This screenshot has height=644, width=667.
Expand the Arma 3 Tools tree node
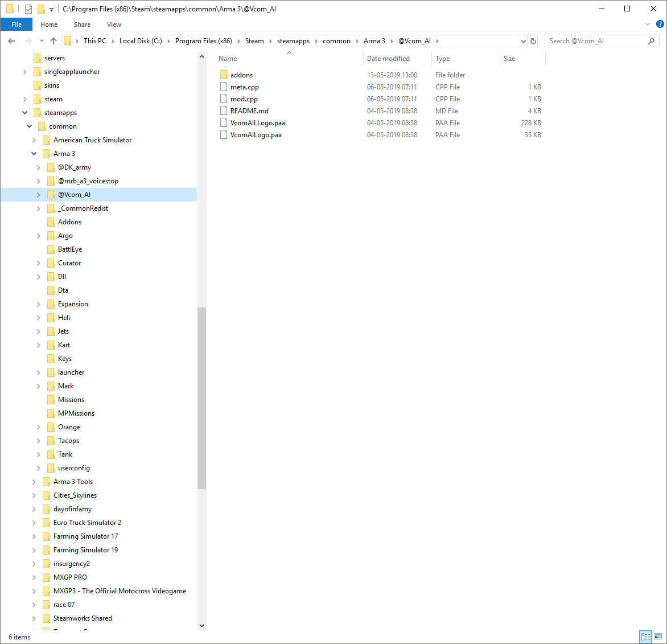(x=34, y=482)
